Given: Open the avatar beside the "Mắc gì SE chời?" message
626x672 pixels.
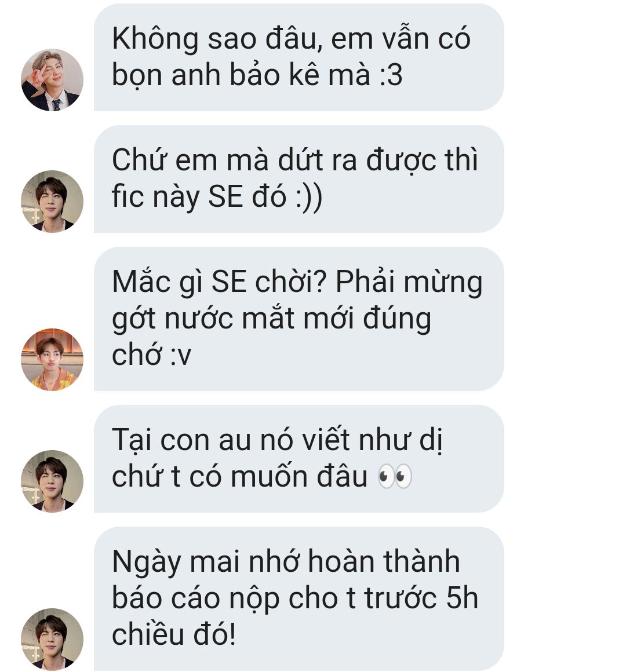Looking at the screenshot, I should [x=52, y=360].
